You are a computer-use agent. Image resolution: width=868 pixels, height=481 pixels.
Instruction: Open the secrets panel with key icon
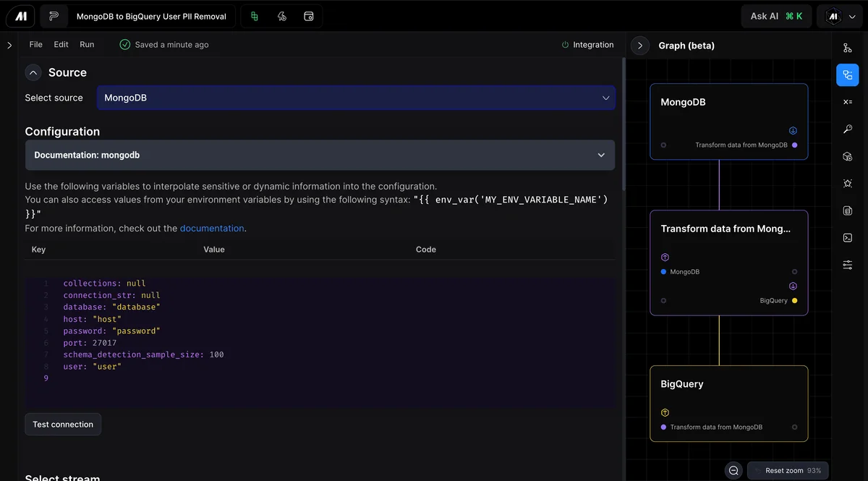click(x=847, y=129)
